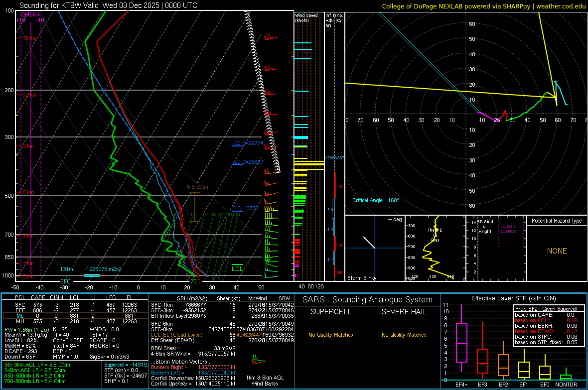Click the SEVERE HAIL analogue column header
This screenshot has width=588, height=390.
tap(404, 312)
